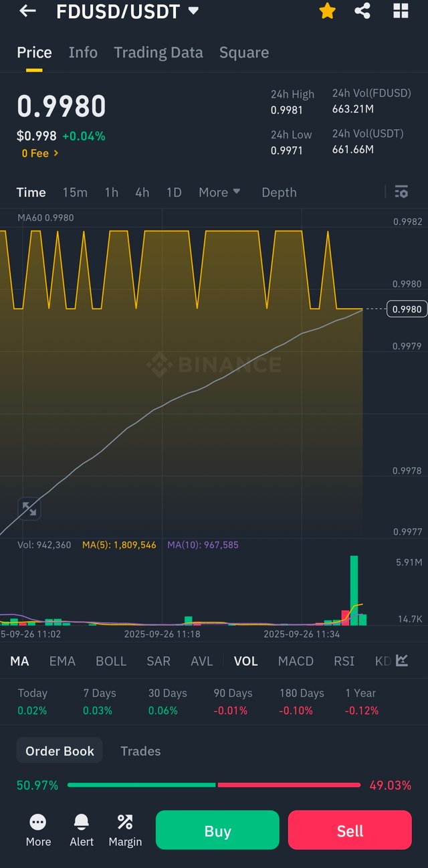This screenshot has height=868, width=428.
Task: Tap the back arrow icon
Action: 27,11
